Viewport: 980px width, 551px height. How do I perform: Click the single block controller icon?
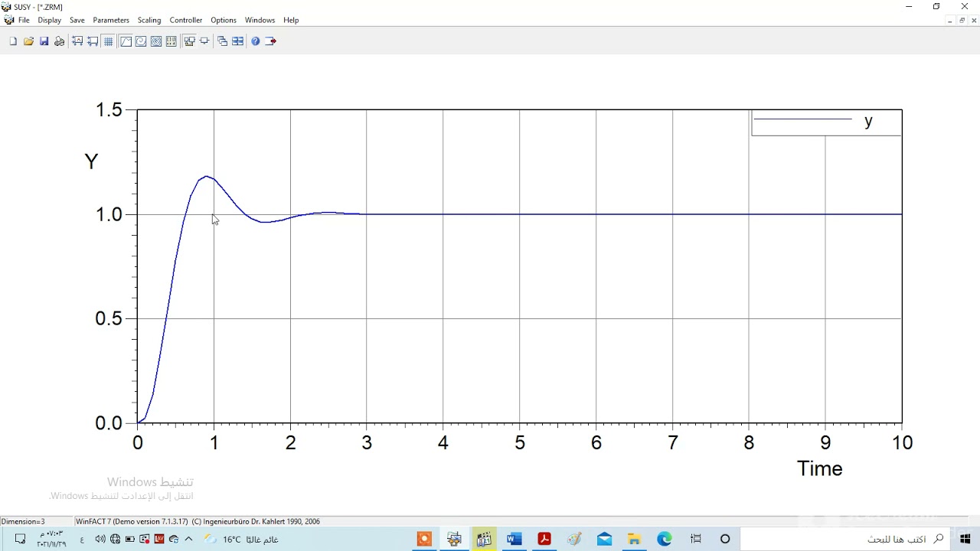click(204, 41)
